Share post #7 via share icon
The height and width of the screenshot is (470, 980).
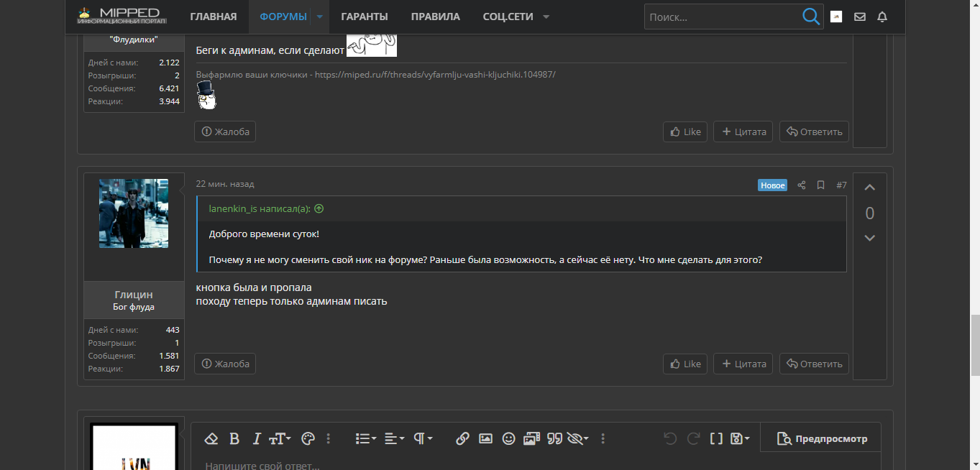802,185
